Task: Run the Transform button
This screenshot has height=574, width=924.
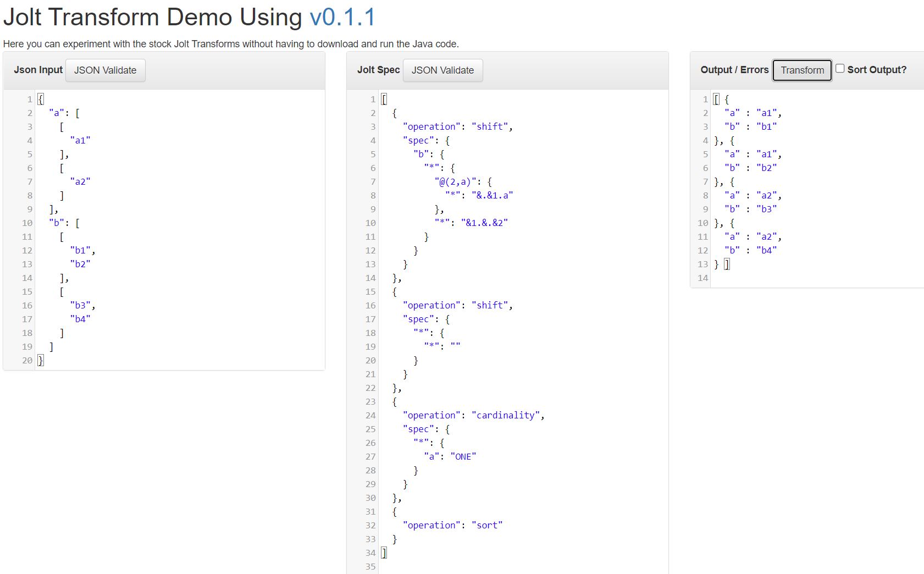Action: click(x=802, y=70)
